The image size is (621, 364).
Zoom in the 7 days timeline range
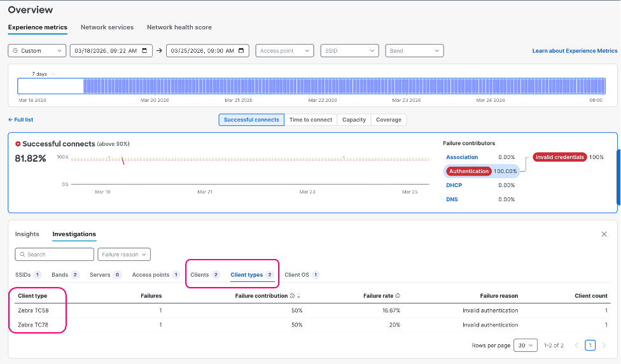(53, 74)
